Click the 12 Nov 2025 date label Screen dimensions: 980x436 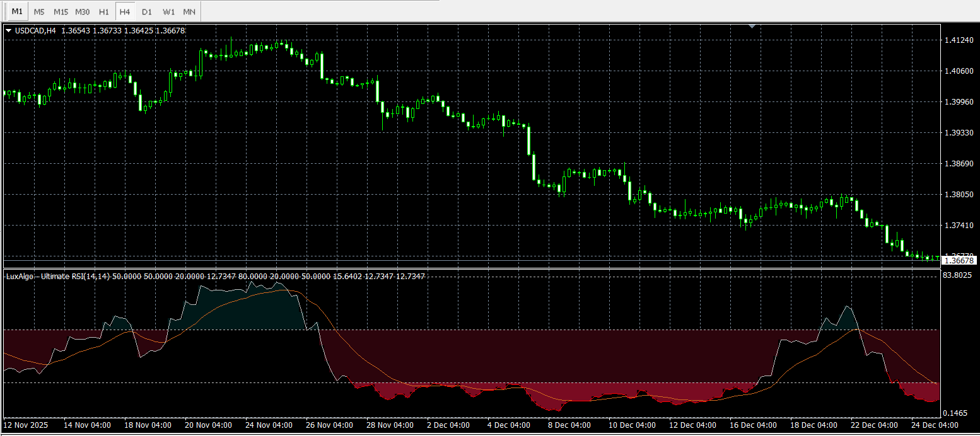point(25,425)
